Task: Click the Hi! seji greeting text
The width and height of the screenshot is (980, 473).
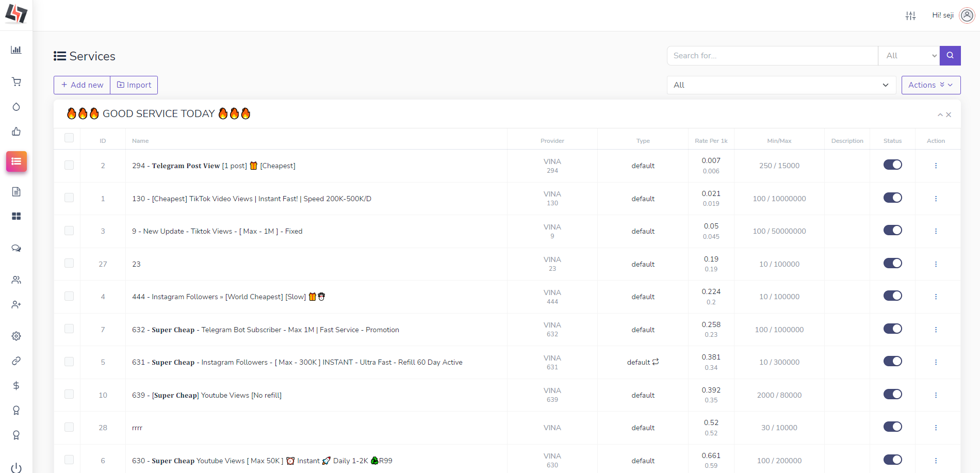Action: [943, 15]
